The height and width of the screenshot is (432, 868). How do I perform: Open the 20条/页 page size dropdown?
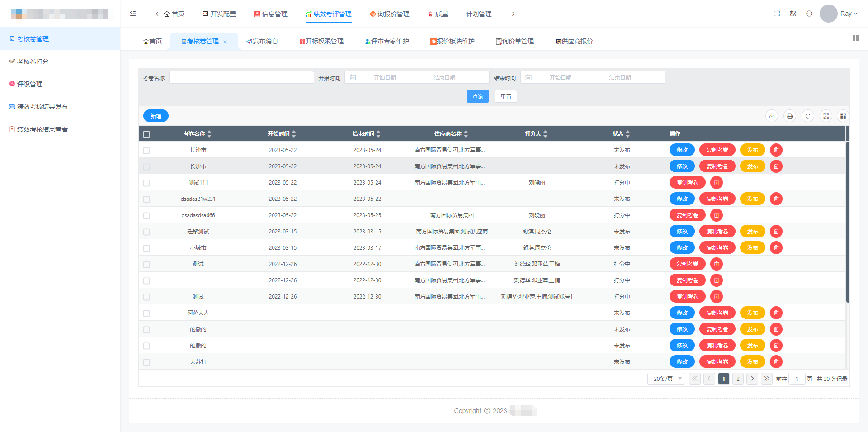click(666, 379)
